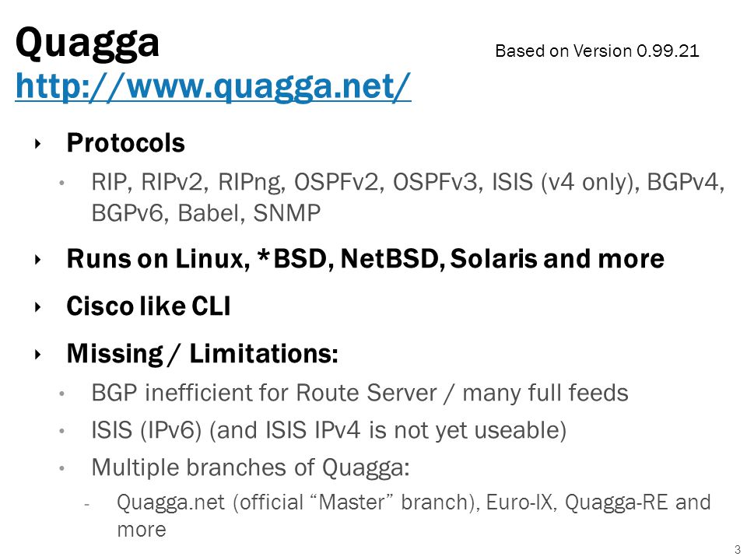The height and width of the screenshot is (560, 747).
Task: Click the BGP inefficient for Route Server line
Action: [359, 394]
